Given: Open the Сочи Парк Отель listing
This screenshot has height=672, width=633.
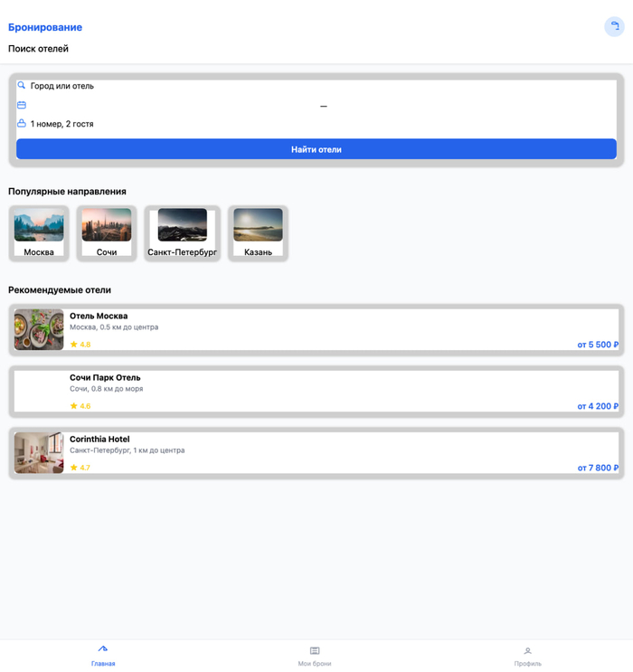Looking at the screenshot, I should (x=316, y=392).
